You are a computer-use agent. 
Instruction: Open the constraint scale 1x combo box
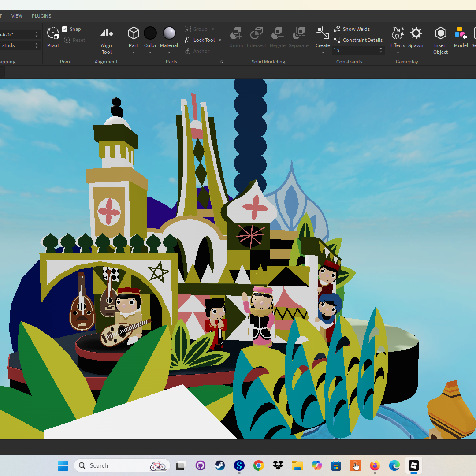click(358, 50)
